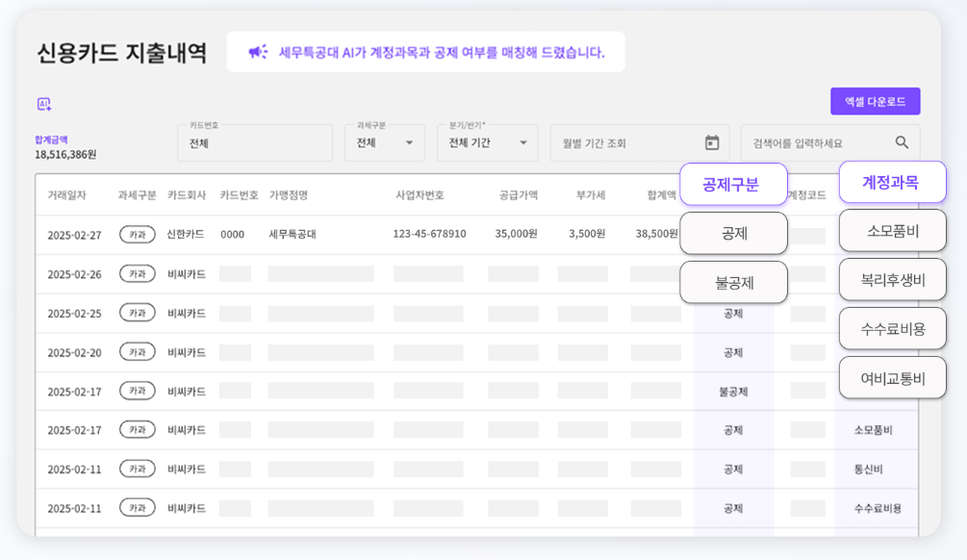Pick 복리후생비 from account list
The width and height of the screenshot is (967, 560).
892,279
